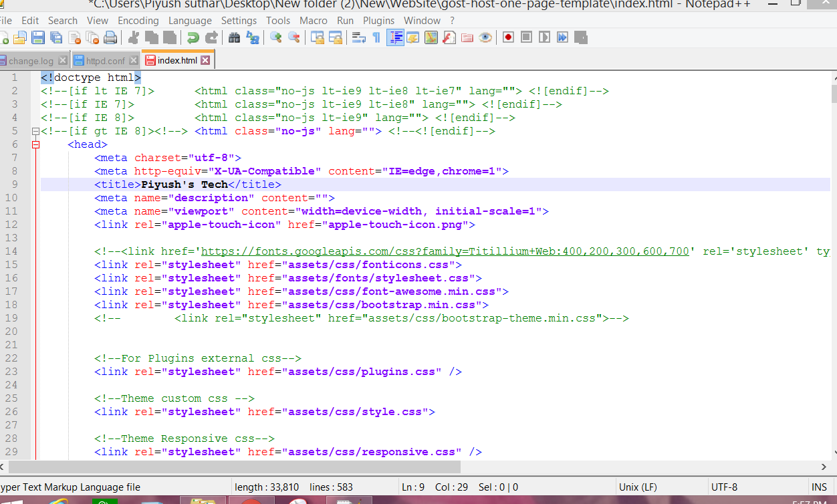The image size is (837, 504).
Task: Click the title text "Piyush's Tech" on line 9
Action: (x=185, y=184)
